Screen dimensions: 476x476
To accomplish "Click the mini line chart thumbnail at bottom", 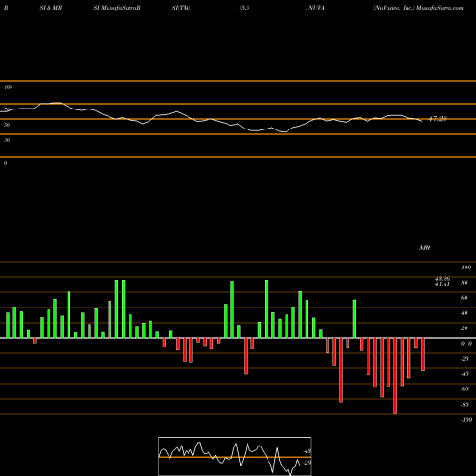I will 235,456.
